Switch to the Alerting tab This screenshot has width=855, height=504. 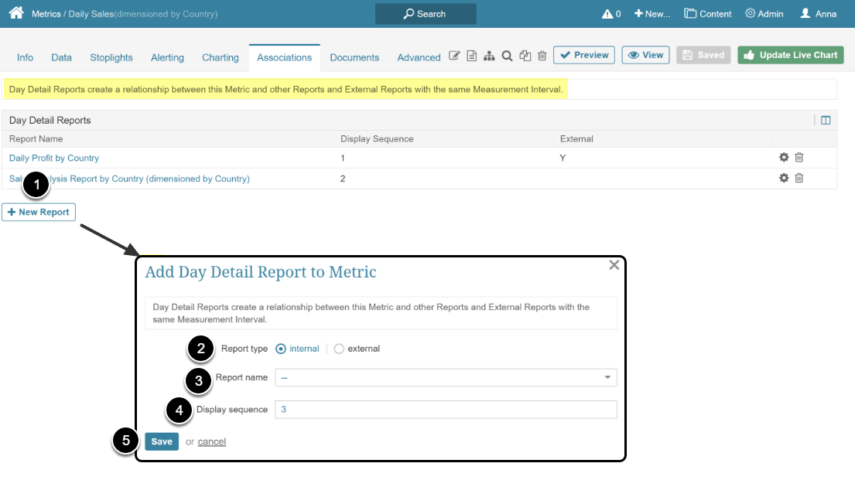[167, 57]
